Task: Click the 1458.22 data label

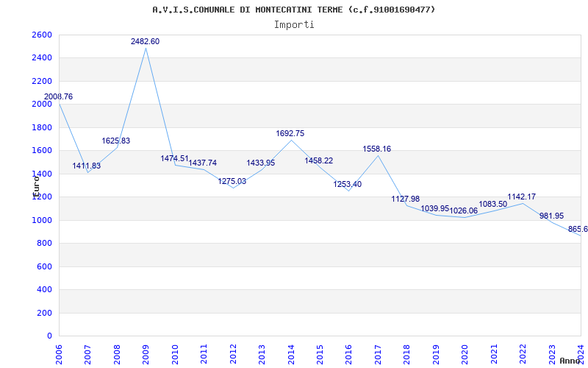Action: pos(319,160)
